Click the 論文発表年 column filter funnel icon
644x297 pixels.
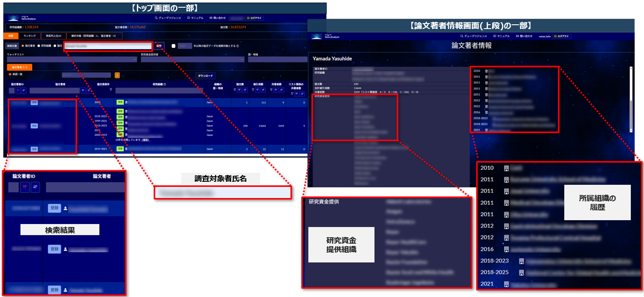click(x=111, y=90)
